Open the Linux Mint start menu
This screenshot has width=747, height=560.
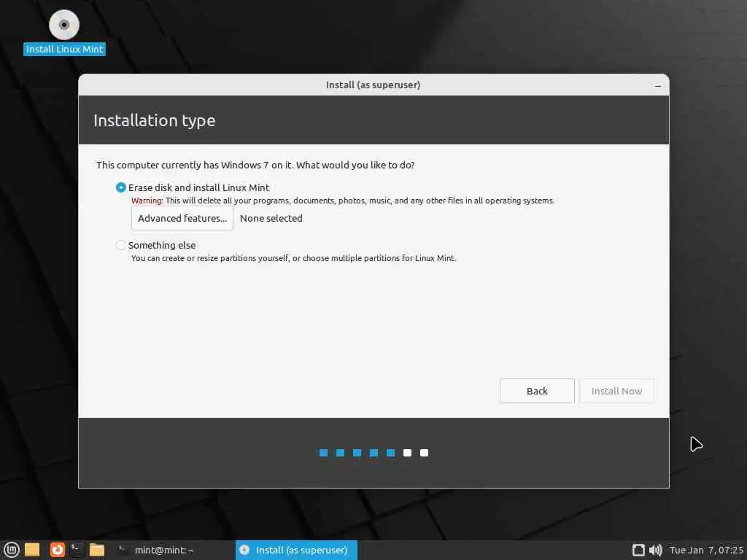point(12,550)
